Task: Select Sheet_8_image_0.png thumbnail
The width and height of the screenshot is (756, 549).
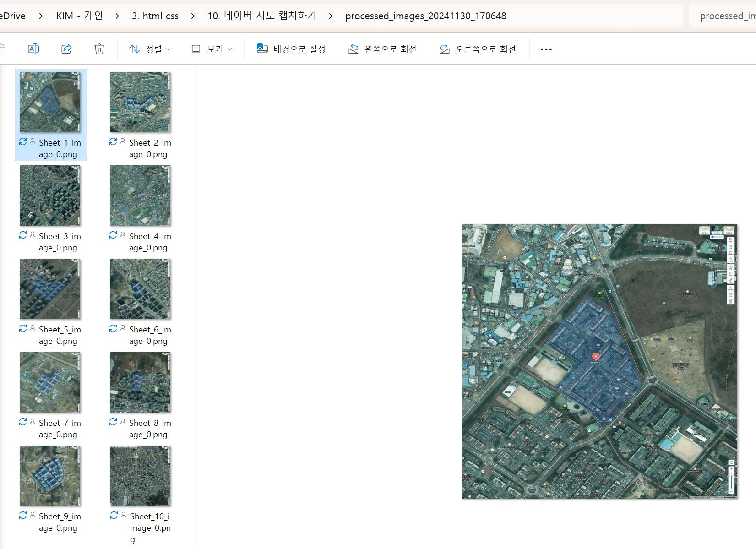Action: [x=140, y=382]
